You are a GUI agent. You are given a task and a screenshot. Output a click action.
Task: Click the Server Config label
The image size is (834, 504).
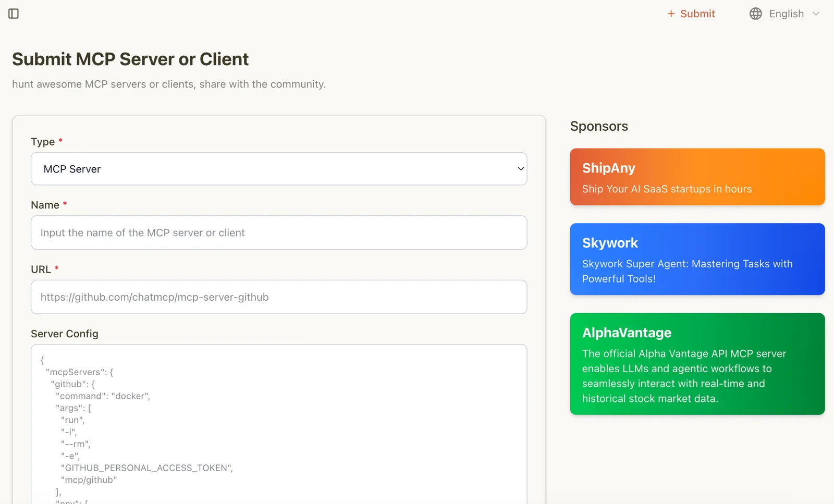tap(64, 334)
